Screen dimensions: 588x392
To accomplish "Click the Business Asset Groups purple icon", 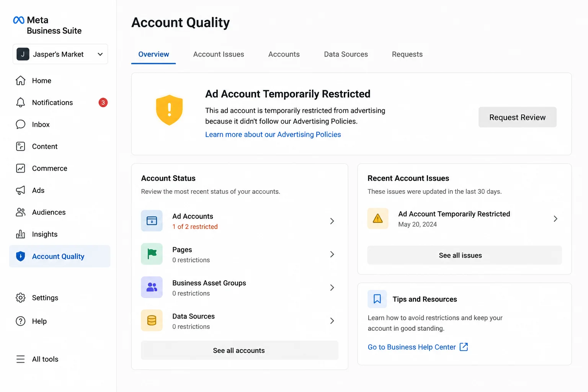I will 152,287.
